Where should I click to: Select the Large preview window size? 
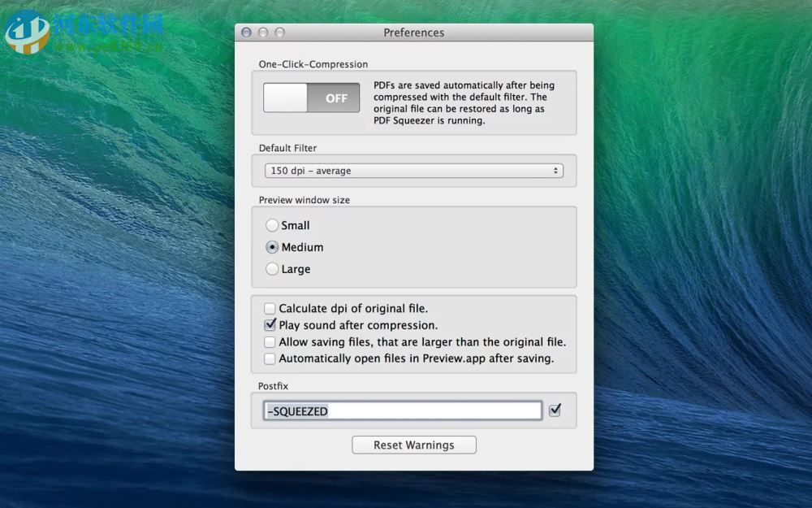click(272, 268)
